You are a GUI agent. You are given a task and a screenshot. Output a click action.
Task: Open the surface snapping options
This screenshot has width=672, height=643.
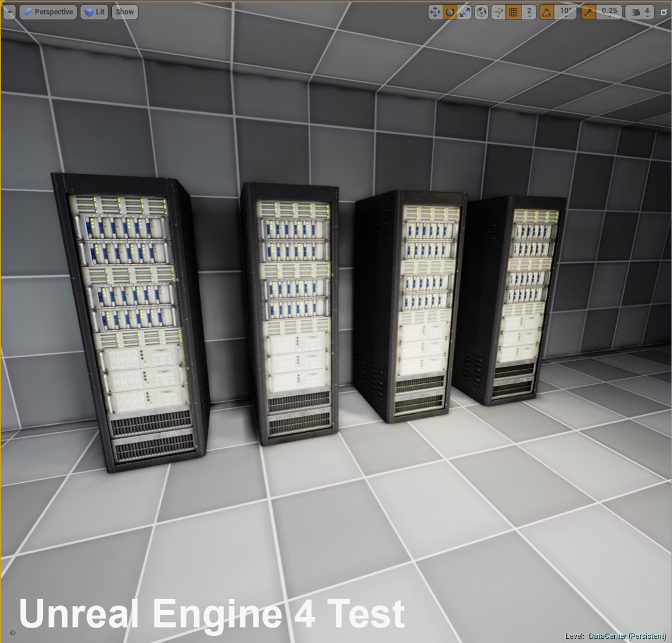498,12
